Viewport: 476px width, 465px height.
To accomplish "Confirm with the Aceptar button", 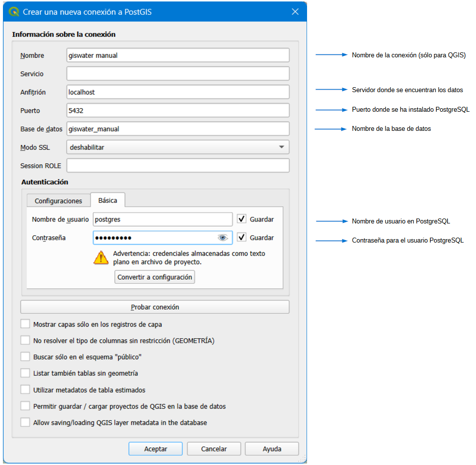I will (155, 449).
